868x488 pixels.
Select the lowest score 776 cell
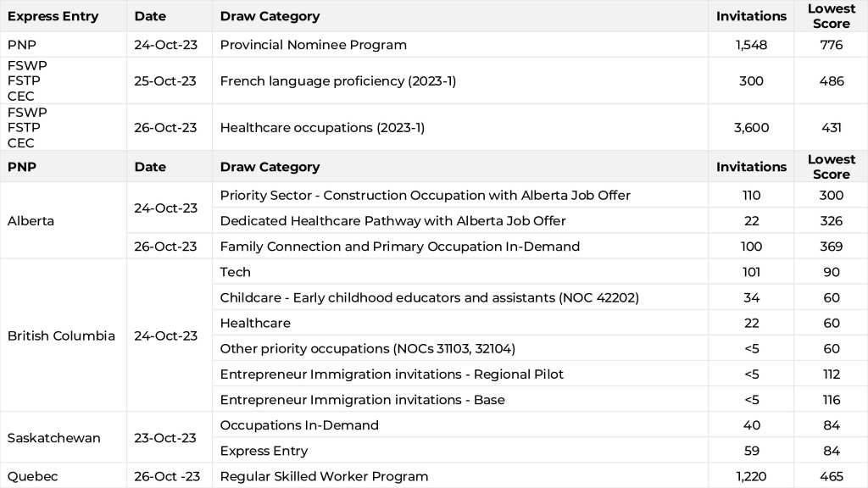(831, 45)
